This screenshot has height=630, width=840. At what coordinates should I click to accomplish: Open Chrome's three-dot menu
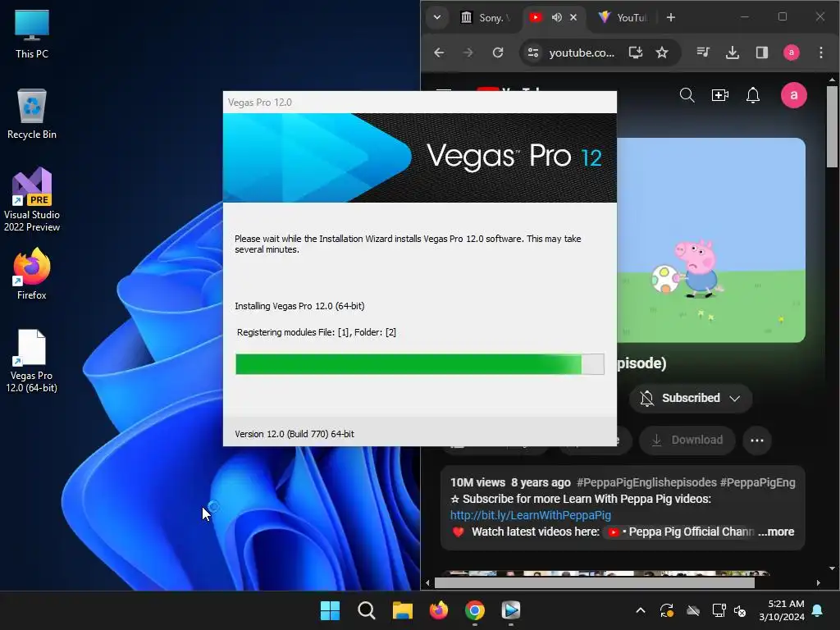click(820, 52)
